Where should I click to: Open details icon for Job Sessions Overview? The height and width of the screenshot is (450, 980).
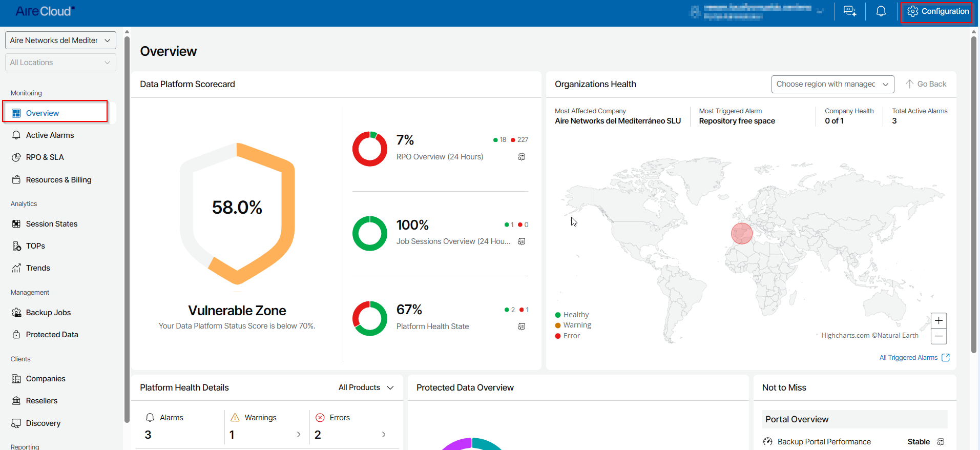tap(522, 241)
